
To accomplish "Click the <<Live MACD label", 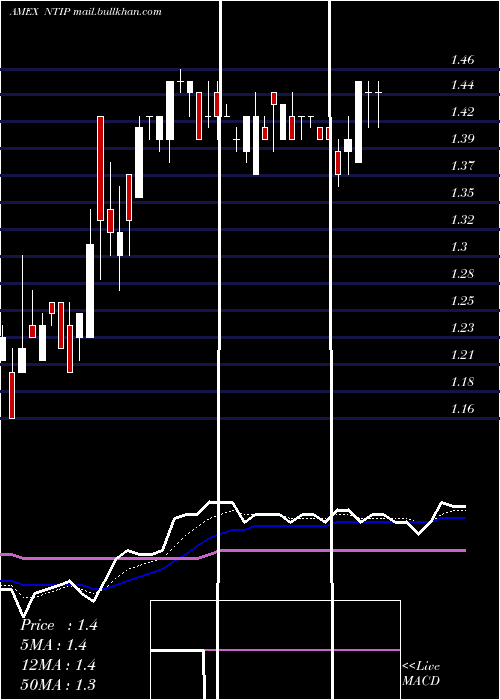I will click(x=421, y=673).
